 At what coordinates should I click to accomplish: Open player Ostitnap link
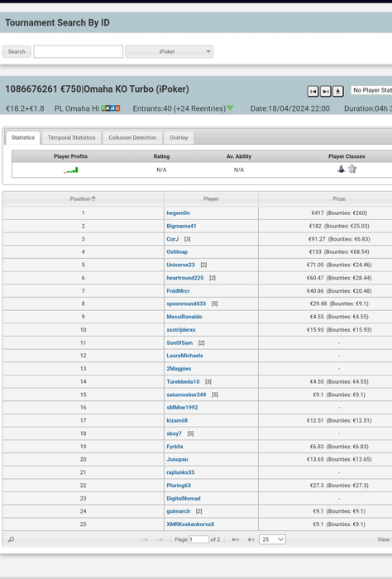point(177,251)
